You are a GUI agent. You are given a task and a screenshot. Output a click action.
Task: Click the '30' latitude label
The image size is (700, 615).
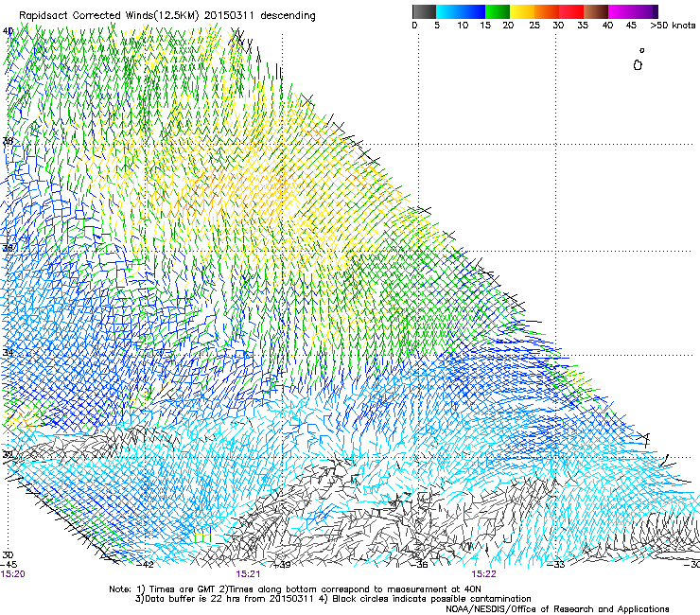(8, 555)
